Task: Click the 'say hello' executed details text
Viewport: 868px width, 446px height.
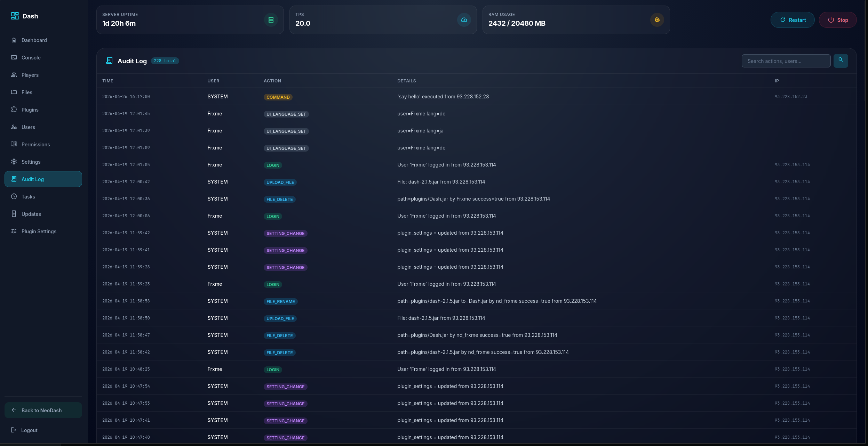Action: [x=443, y=97]
